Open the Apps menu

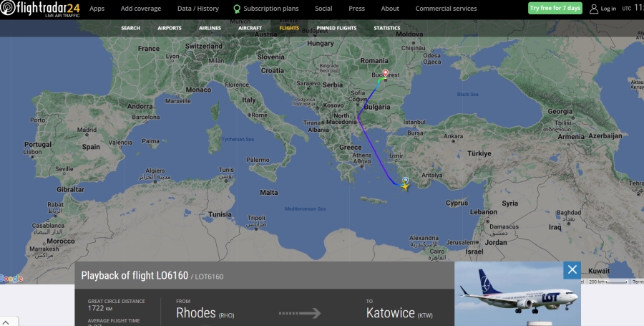click(97, 8)
